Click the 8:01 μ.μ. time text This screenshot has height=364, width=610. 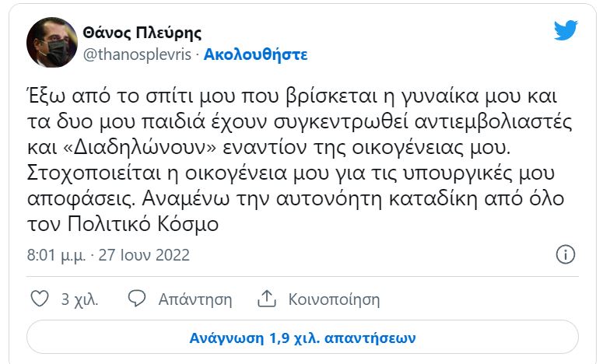[55, 255]
